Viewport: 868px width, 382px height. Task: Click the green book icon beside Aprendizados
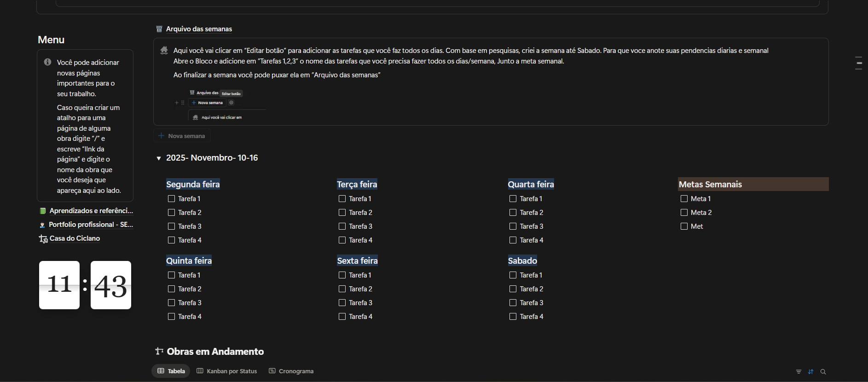coord(43,211)
